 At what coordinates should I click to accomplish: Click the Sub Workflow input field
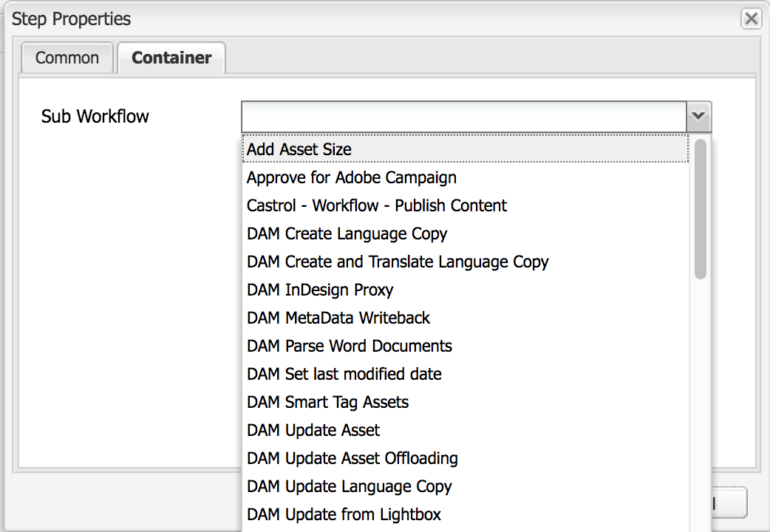[464, 117]
